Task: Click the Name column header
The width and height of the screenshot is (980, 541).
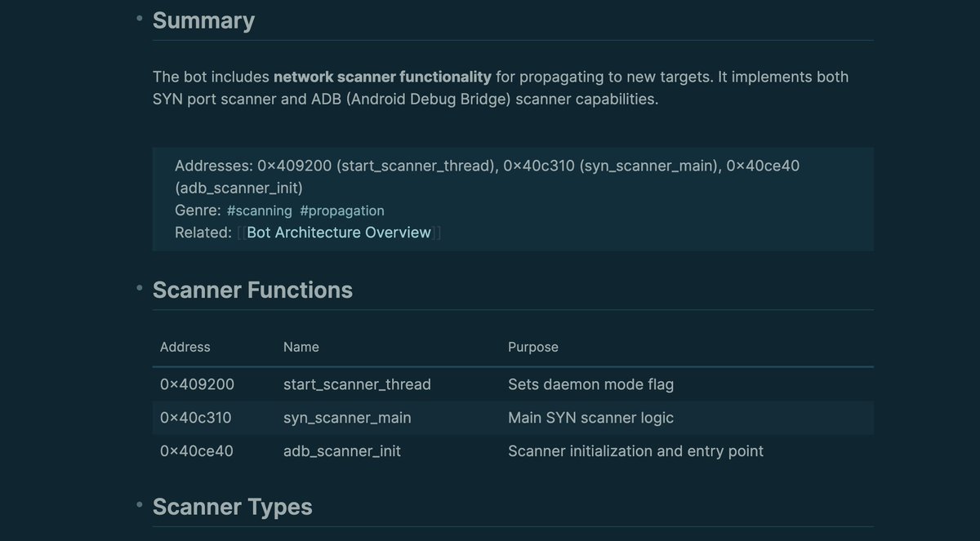Action: point(301,347)
